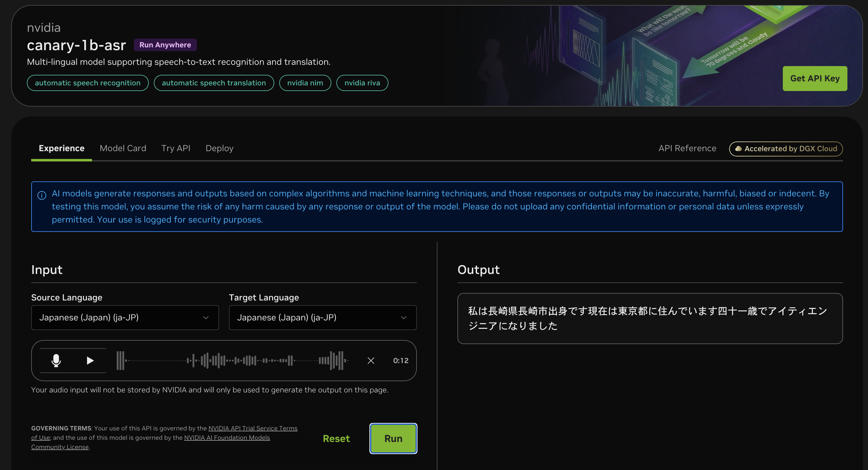Open the Try API tab
The height and width of the screenshot is (470, 868).
click(x=176, y=148)
